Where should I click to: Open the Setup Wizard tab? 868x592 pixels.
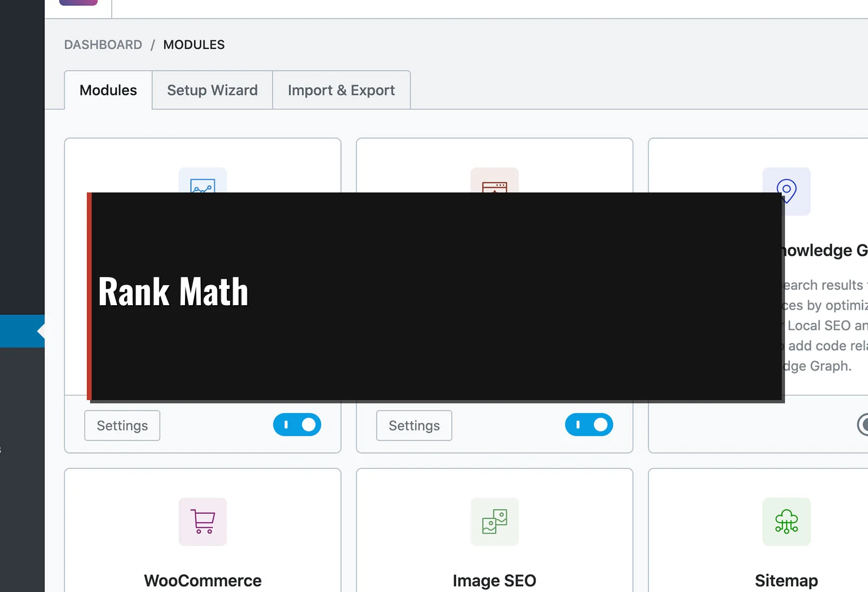[x=212, y=90]
